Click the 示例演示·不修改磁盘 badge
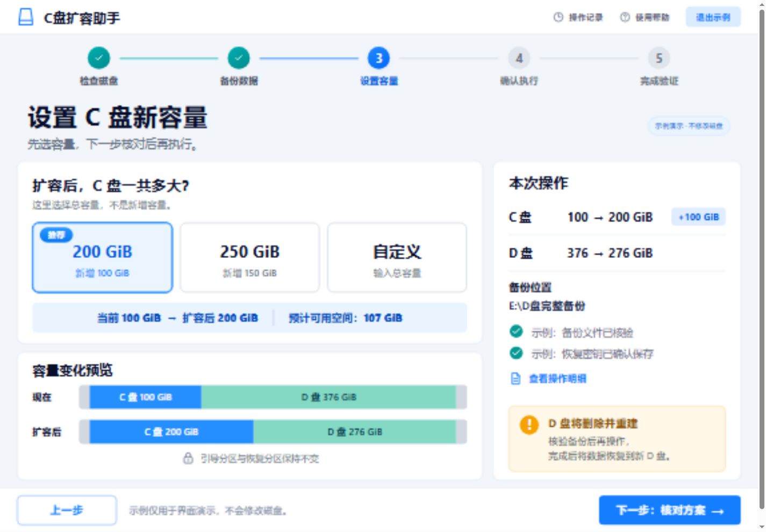Viewport: 766px width, 532px height. coord(689,126)
